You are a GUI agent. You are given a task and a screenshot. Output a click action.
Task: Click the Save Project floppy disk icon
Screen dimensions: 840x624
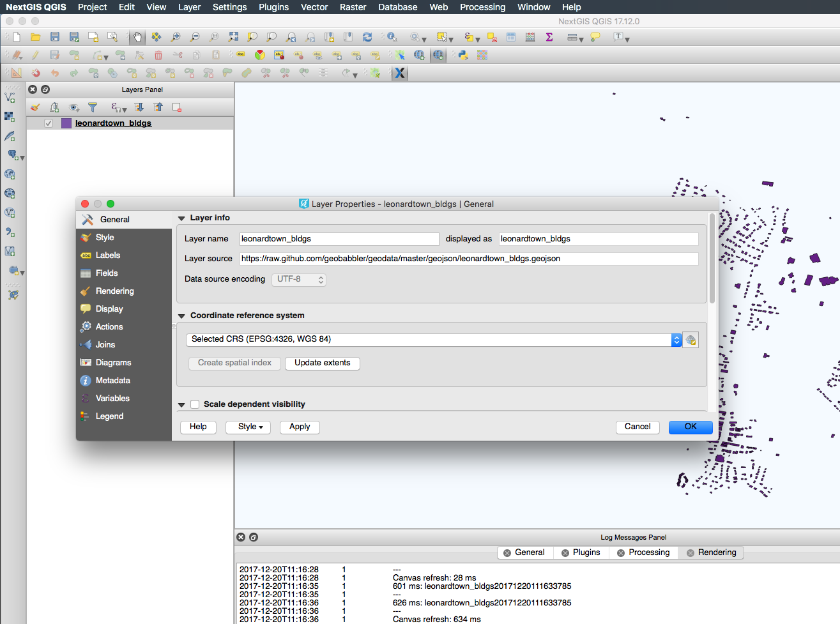coord(55,37)
